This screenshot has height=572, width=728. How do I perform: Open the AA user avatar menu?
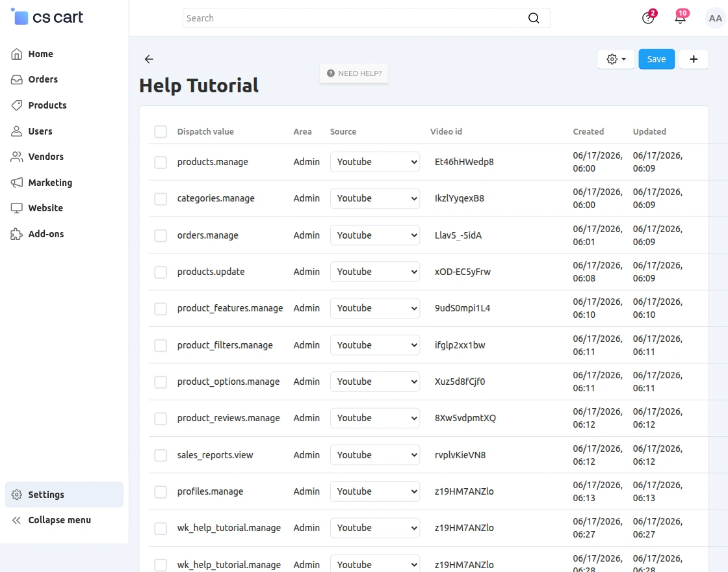[715, 18]
